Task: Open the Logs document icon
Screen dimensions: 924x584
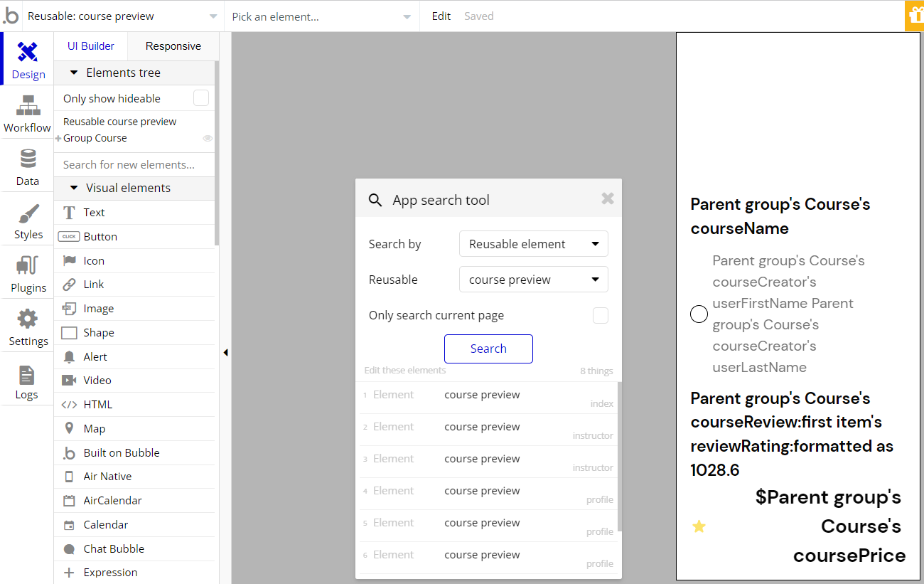Action: [x=27, y=375]
